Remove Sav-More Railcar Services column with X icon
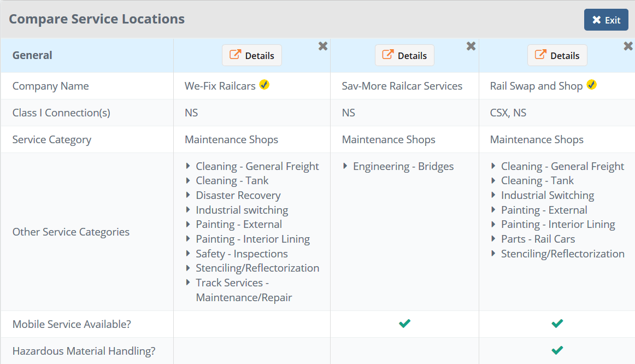635x364 pixels. click(x=471, y=46)
